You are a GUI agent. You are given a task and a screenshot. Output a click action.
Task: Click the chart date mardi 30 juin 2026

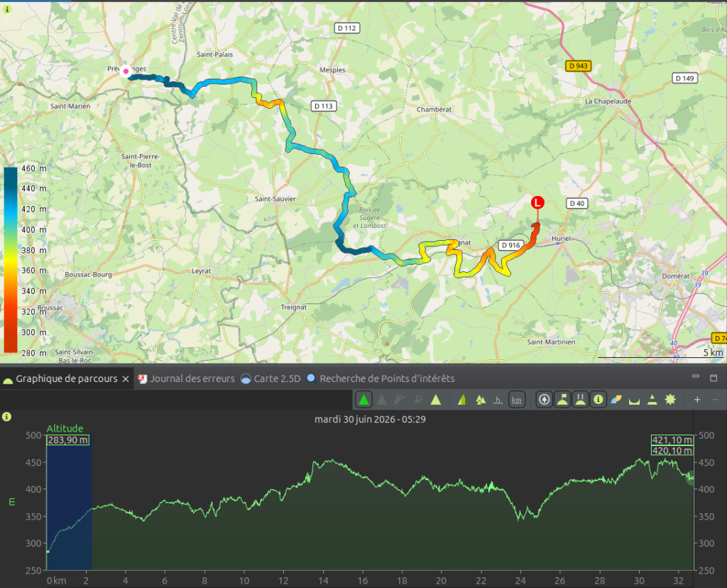pos(370,419)
